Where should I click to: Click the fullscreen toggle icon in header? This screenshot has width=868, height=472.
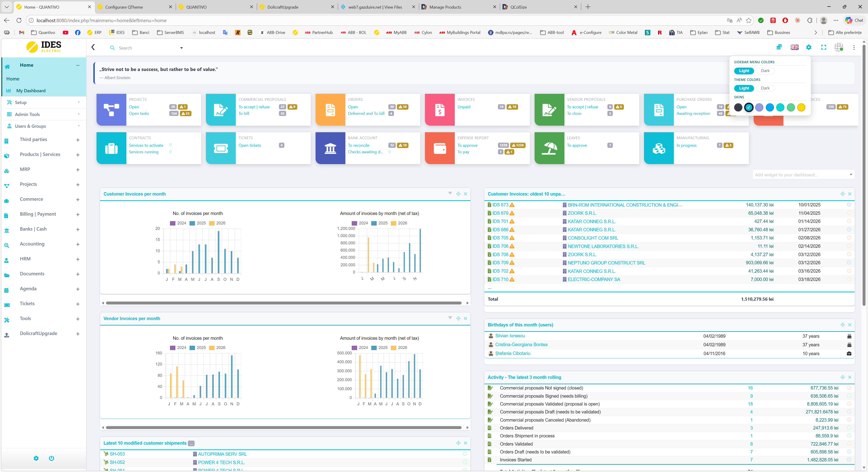[823, 47]
